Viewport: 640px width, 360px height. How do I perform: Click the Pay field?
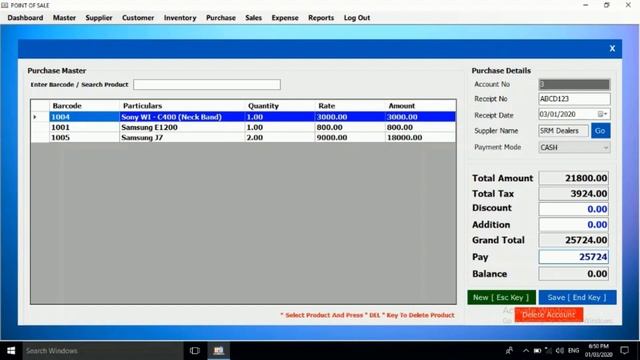tap(573, 257)
